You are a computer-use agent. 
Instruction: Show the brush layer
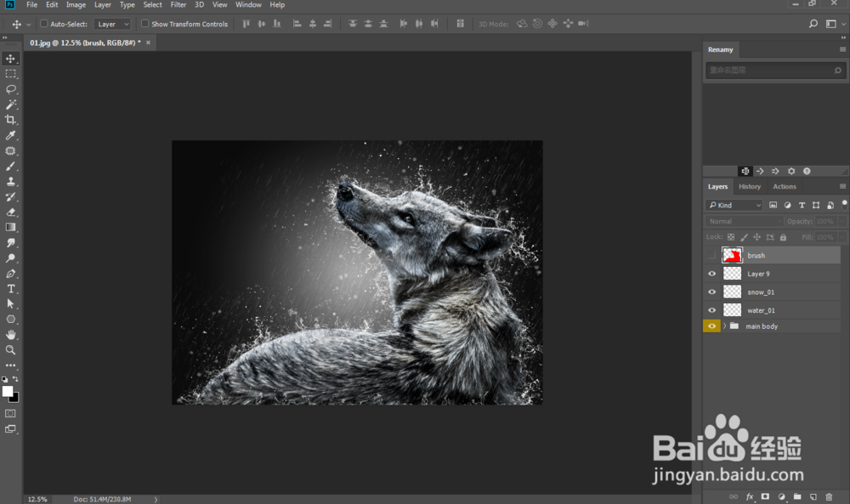pos(712,255)
